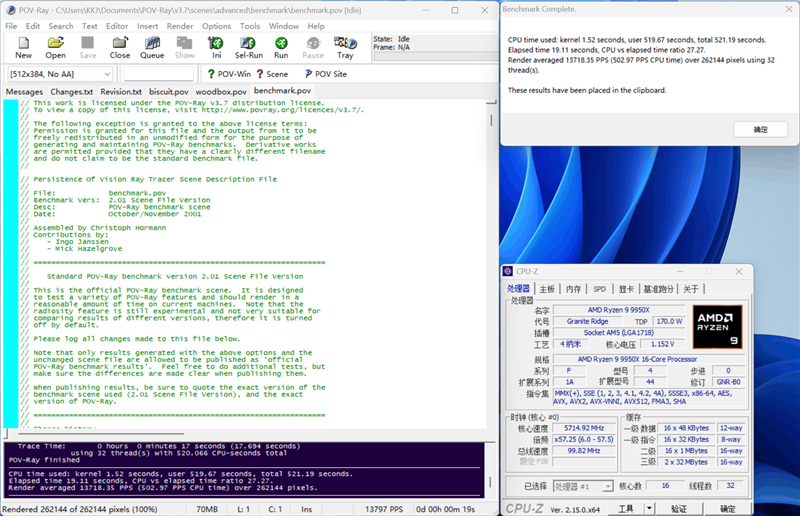Switch to the Changes.txt tab
The height and width of the screenshot is (516, 800).
pyautogui.click(x=71, y=92)
